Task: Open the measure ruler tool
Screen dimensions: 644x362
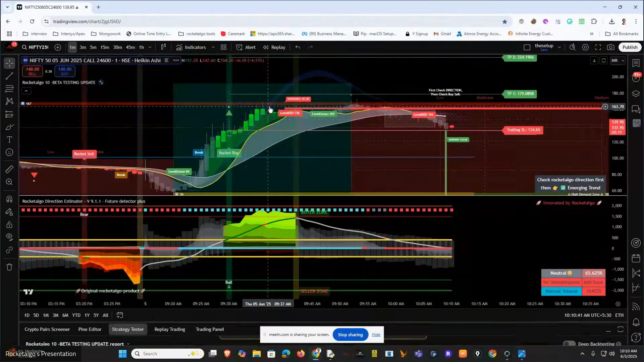Action: (9, 169)
